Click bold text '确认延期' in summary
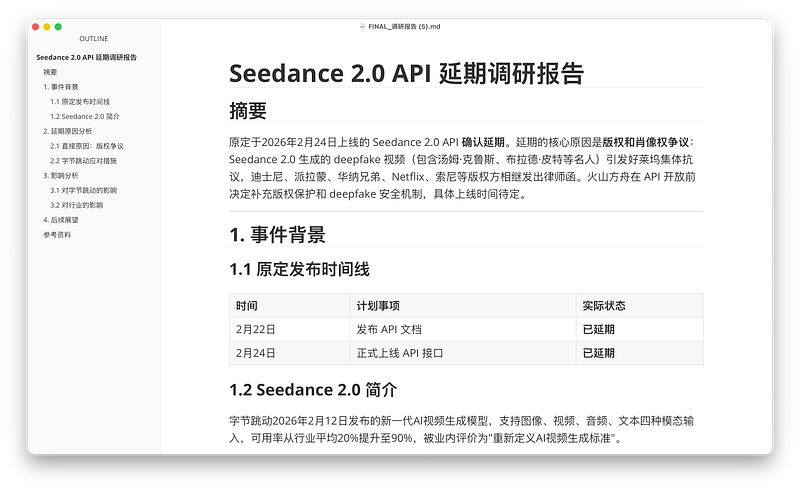Screen dimensions: 800x491 pos(483,142)
